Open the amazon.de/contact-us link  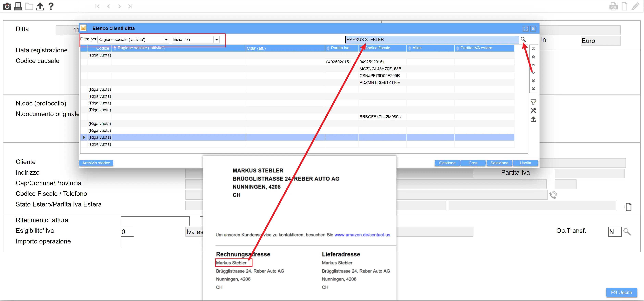pos(362,235)
